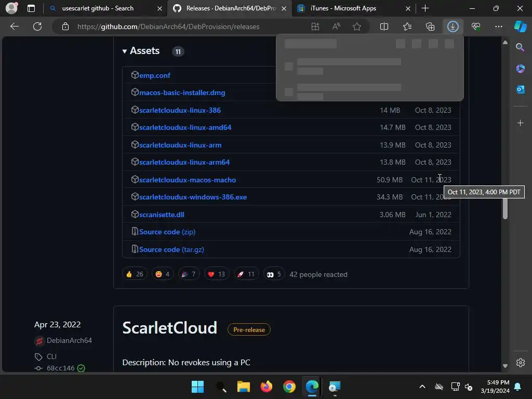Screen dimensions: 532x399
Task: Open sidebar settings gear
Action: (520, 363)
